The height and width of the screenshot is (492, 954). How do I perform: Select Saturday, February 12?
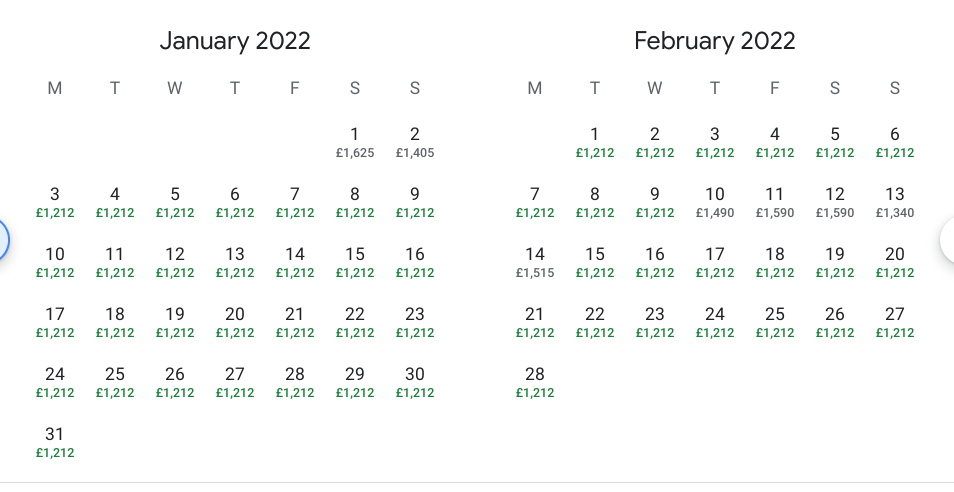coord(835,202)
